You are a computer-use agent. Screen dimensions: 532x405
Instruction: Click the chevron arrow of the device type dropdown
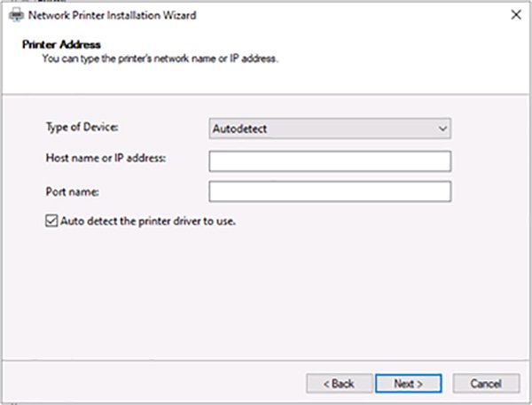(442, 129)
